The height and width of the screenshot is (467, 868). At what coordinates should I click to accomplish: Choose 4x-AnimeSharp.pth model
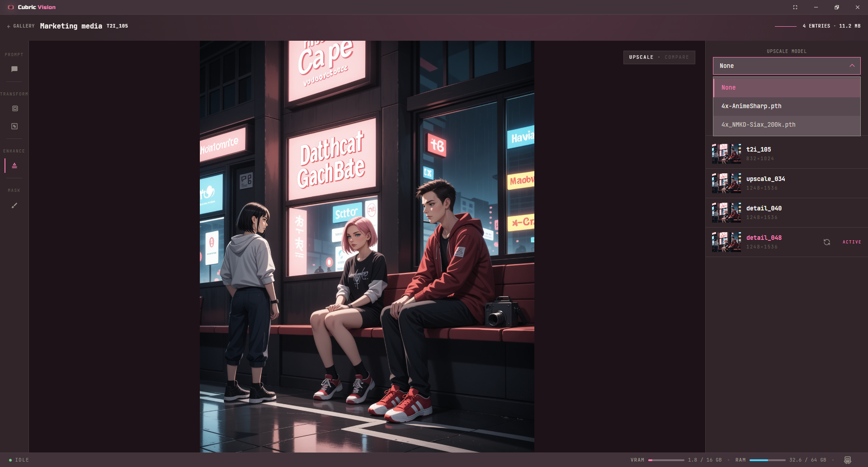point(787,106)
